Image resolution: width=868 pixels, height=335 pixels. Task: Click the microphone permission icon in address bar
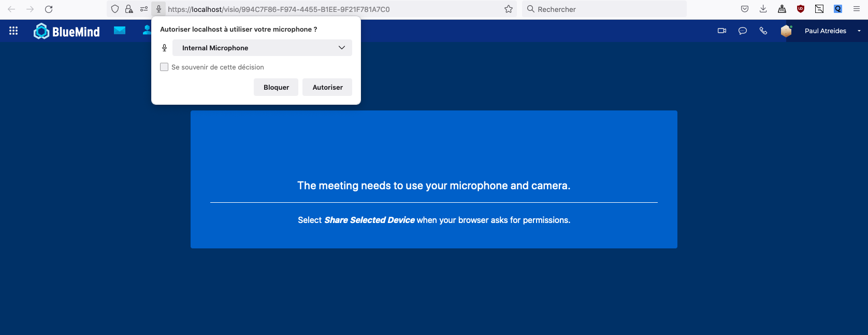pyautogui.click(x=159, y=9)
